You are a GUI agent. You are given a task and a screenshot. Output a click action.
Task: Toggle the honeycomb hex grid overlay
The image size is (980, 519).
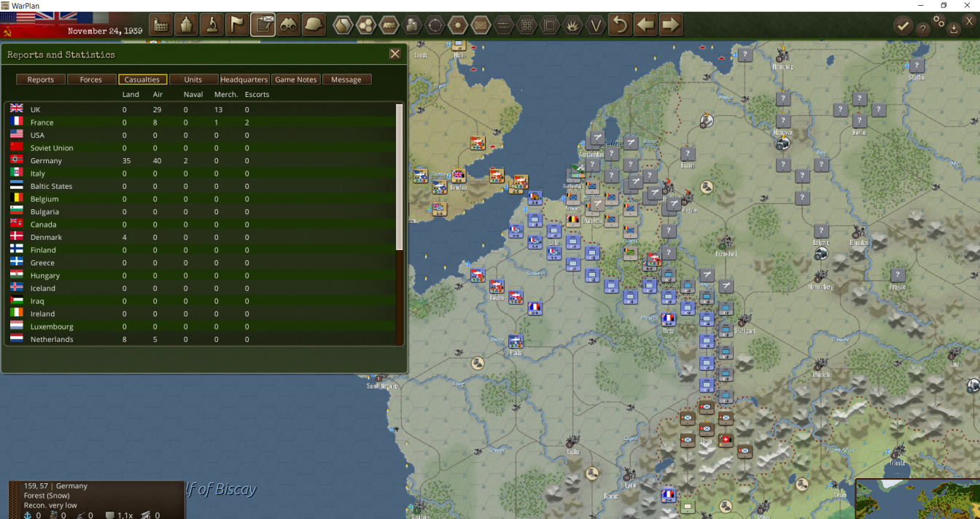(x=366, y=26)
